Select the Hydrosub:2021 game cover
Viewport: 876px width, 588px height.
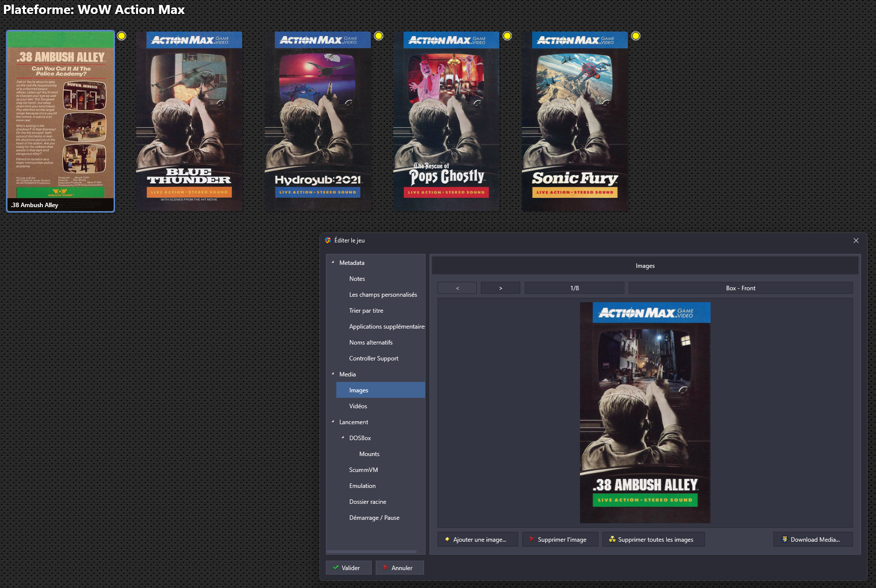pyautogui.click(x=317, y=121)
